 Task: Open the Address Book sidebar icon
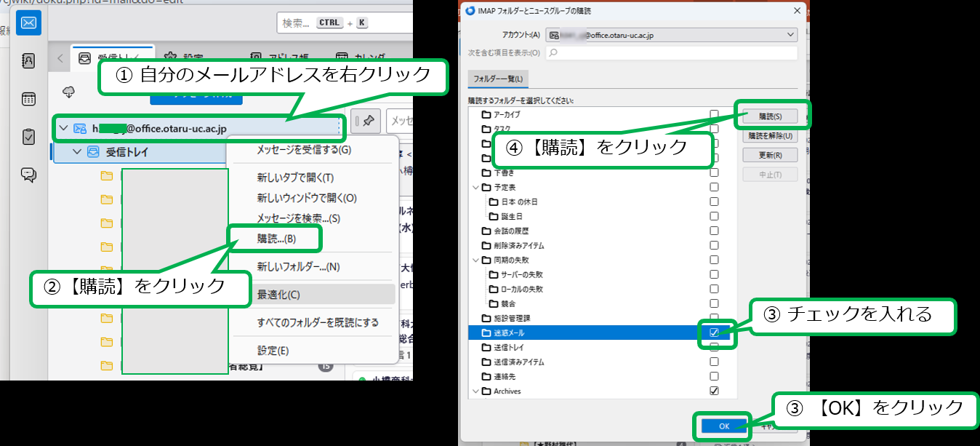pyautogui.click(x=28, y=61)
